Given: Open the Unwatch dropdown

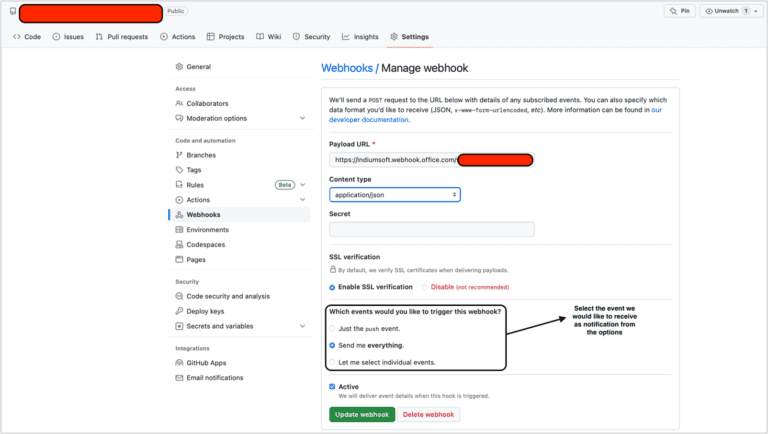Looking at the screenshot, I should click(x=731, y=11).
